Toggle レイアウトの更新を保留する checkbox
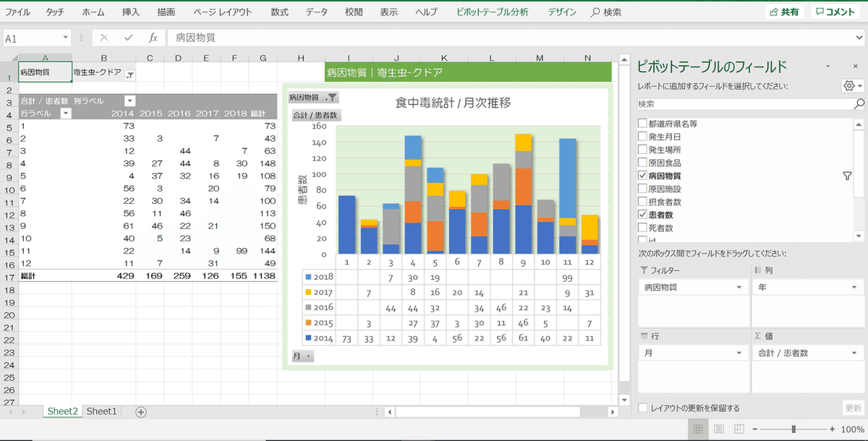 (642, 408)
